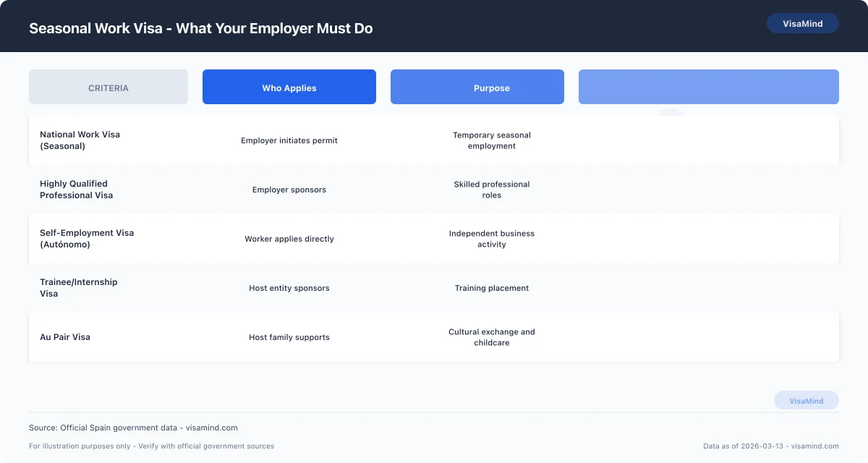Open the visamind.com link in the source line

(212, 428)
